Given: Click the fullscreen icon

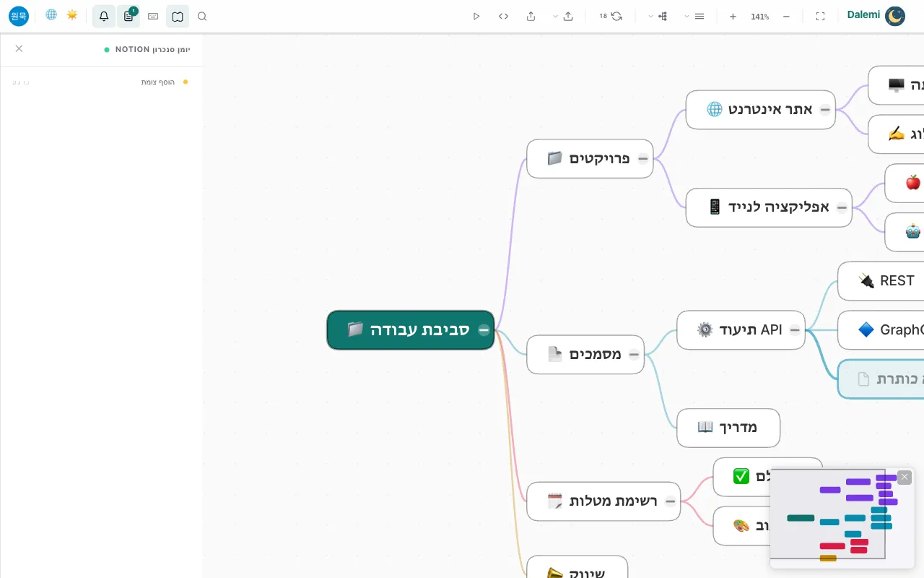Looking at the screenshot, I should pos(820,16).
